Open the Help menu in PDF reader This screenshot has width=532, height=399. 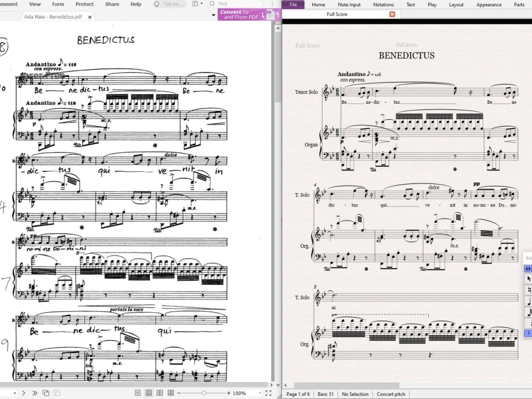point(136,4)
